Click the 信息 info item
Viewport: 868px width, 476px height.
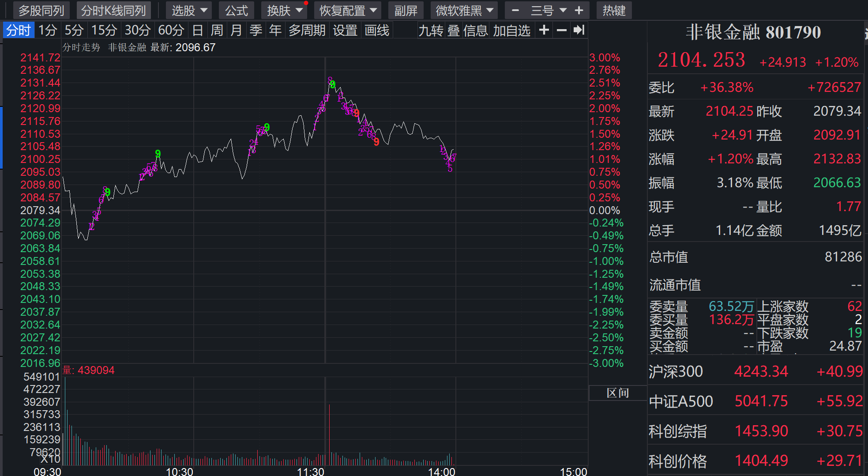[476, 30]
